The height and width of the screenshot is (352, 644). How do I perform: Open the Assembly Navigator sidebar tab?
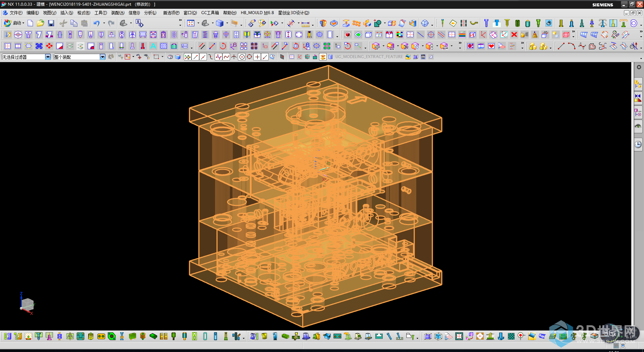tap(638, 84)
